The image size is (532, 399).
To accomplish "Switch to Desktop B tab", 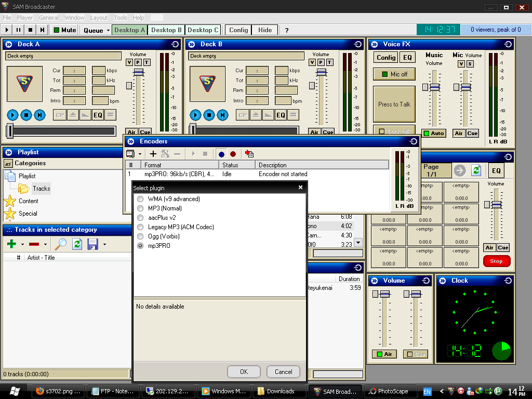I will pyautogui.click(x=166, y=30).
